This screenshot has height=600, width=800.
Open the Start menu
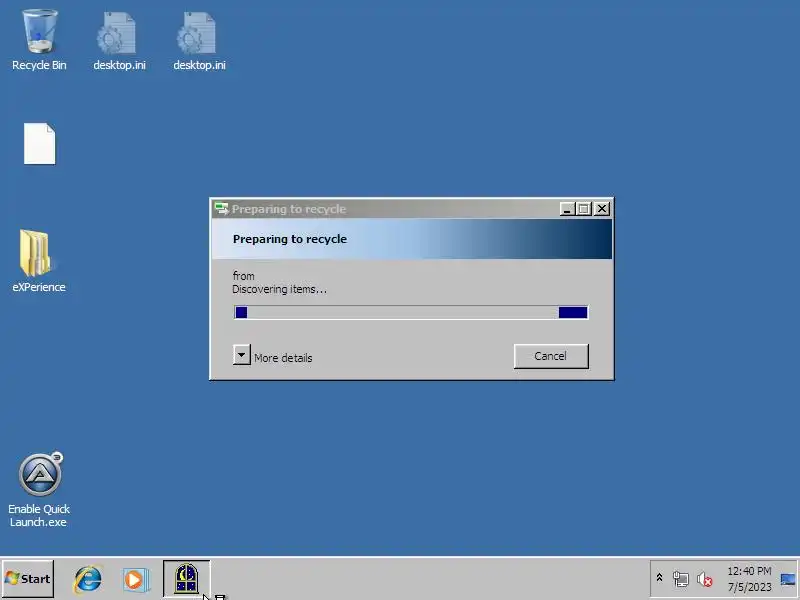(x=28, y=579)
